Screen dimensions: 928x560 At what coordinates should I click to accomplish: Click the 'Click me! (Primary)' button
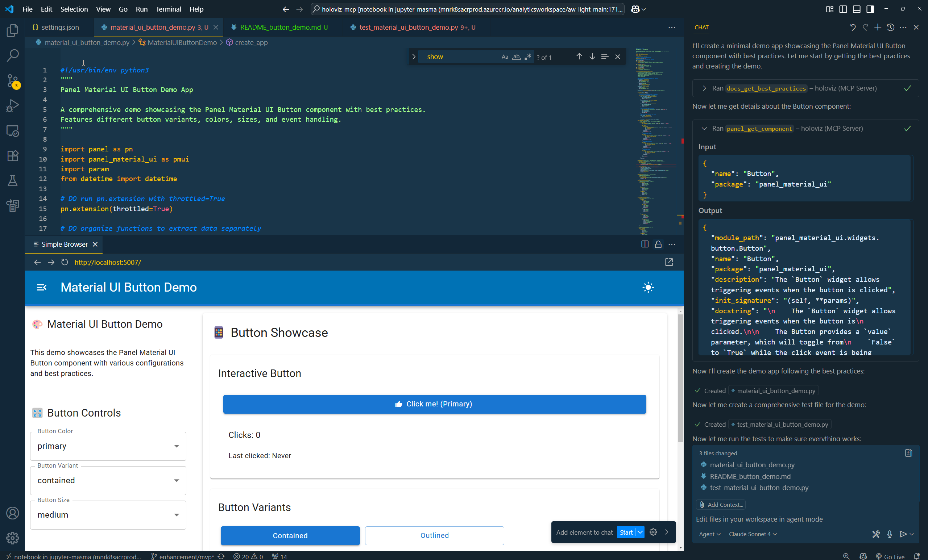[434, 404]
